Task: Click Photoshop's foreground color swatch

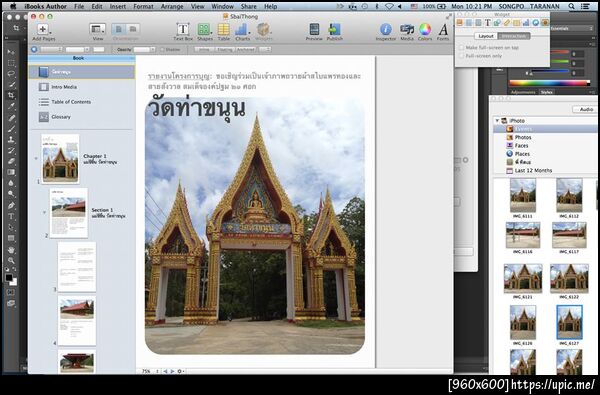Action: [x=8, y=278]
